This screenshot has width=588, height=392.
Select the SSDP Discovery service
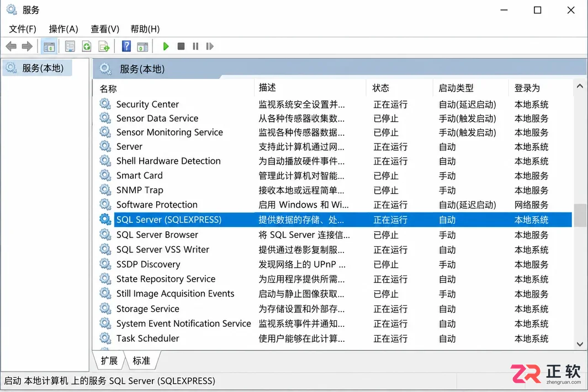pyautogui.click(x=148, y=264)
